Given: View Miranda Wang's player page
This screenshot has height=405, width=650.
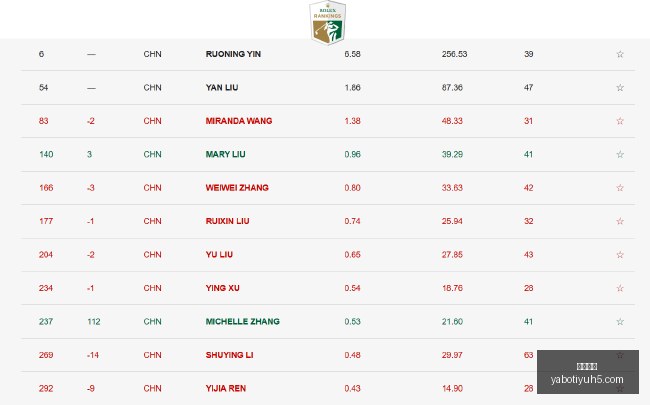Looking at the screenshot, I should coord(239,121).
